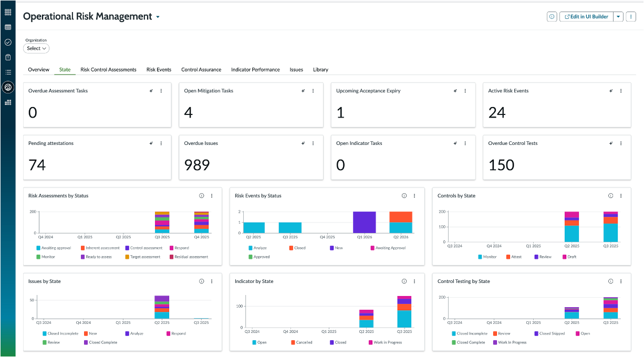The width and height of the screenshot is (644, 357).
Task: Toggle Monitor legend item in Controls by State
Action: tap(487, 257)
